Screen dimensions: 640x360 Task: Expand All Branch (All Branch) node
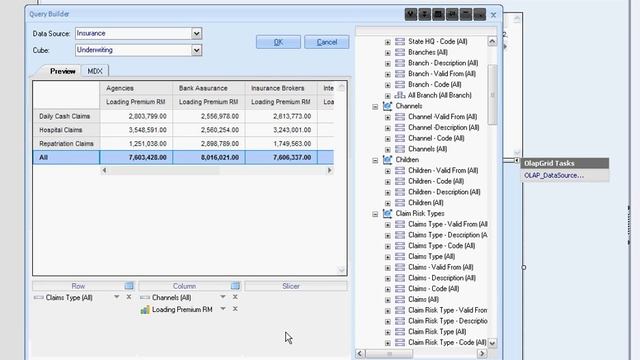(388, 96)
